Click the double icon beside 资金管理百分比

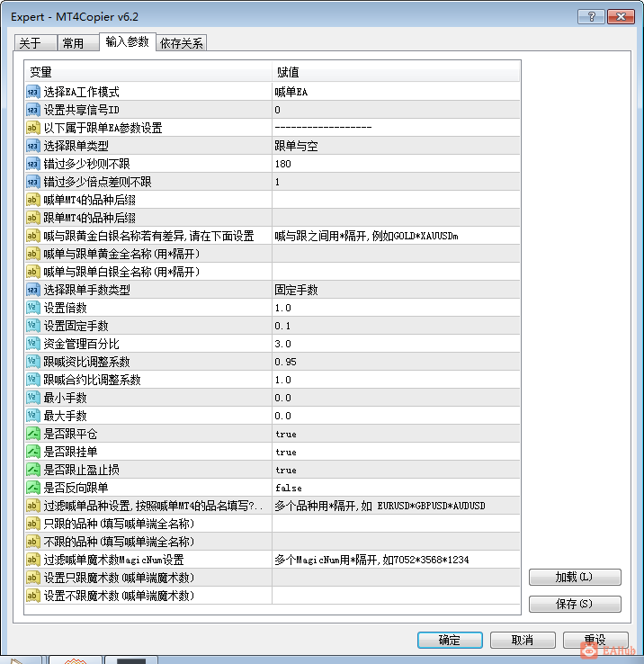pyautogui.click(x=33, y=344)
